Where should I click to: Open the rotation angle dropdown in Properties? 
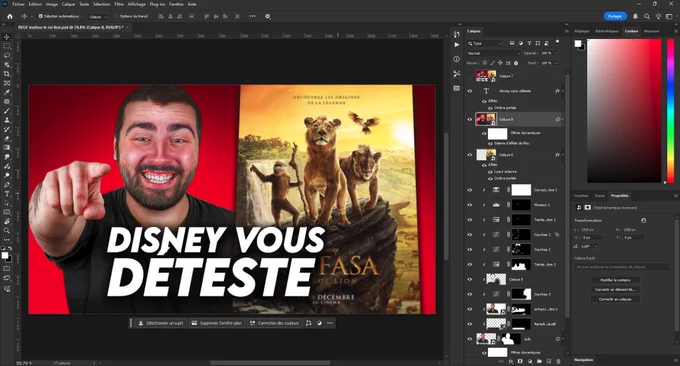click(596, 246)
